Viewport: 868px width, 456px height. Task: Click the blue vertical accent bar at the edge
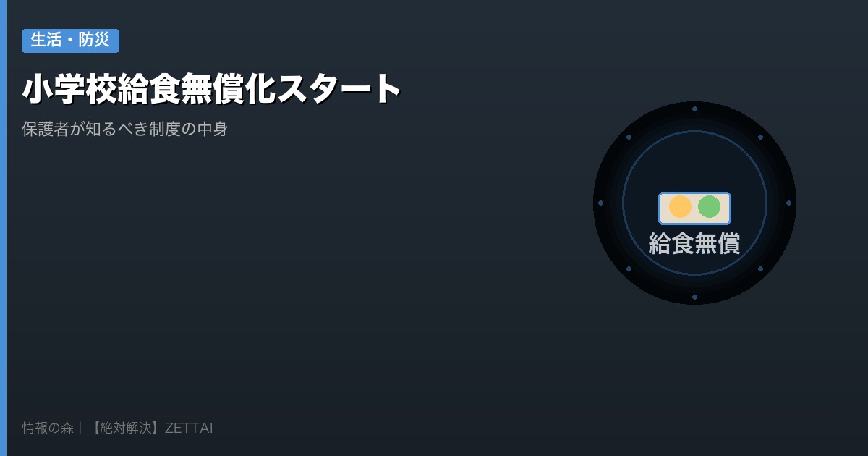(x=3, y=228)
